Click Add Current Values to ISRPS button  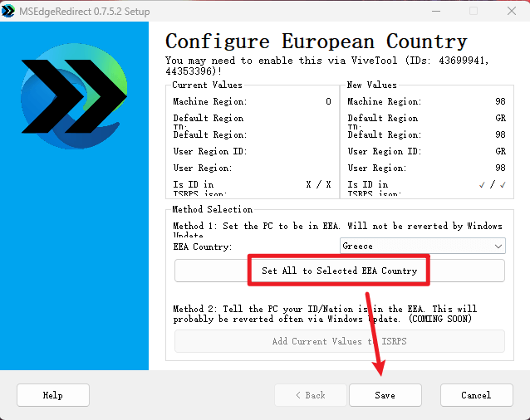click(x=339, y=341)
